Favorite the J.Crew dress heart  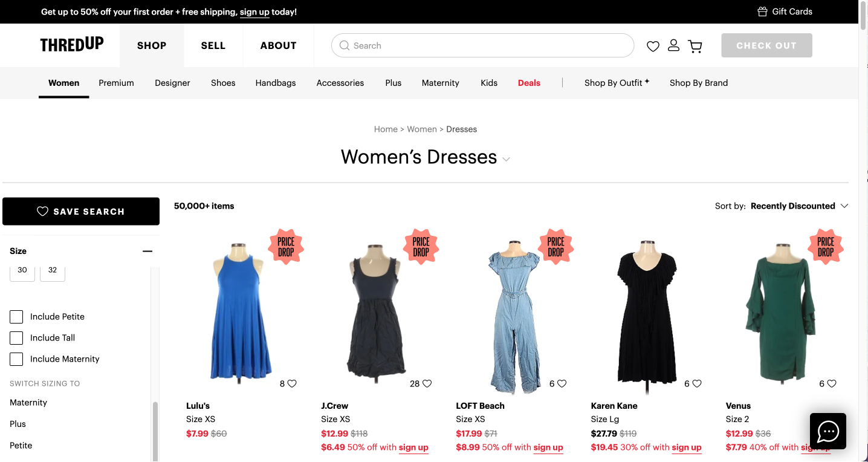coord(427,383)
